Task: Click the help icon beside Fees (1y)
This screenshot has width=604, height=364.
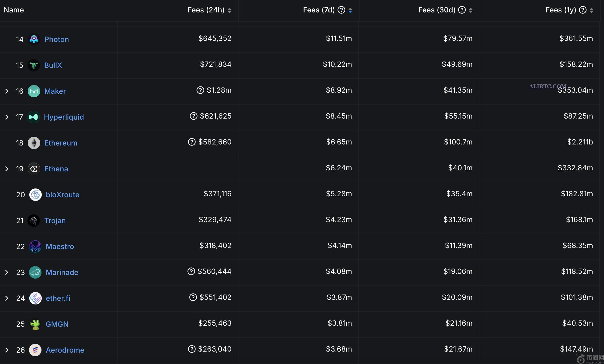Action: [x=583, y=10]
